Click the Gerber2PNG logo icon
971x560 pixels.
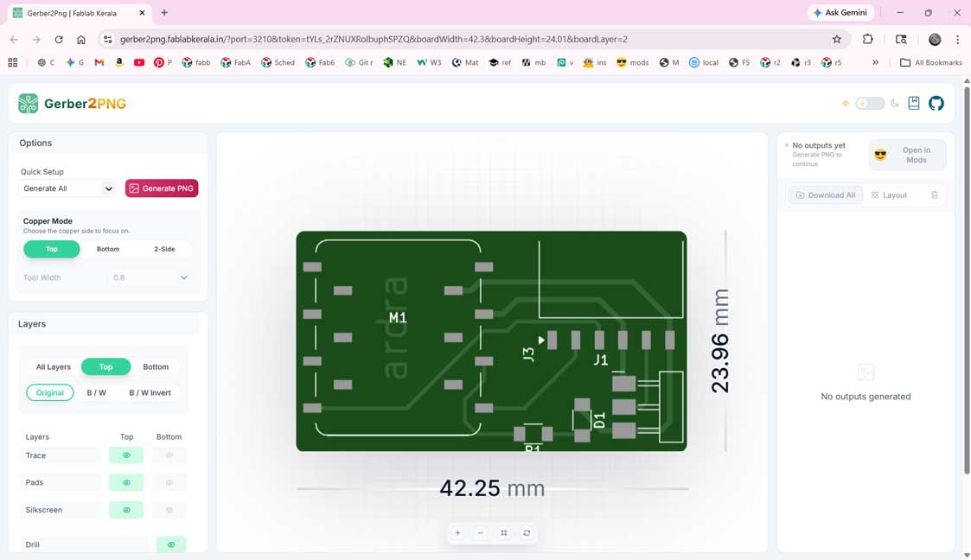pos(28,104)
